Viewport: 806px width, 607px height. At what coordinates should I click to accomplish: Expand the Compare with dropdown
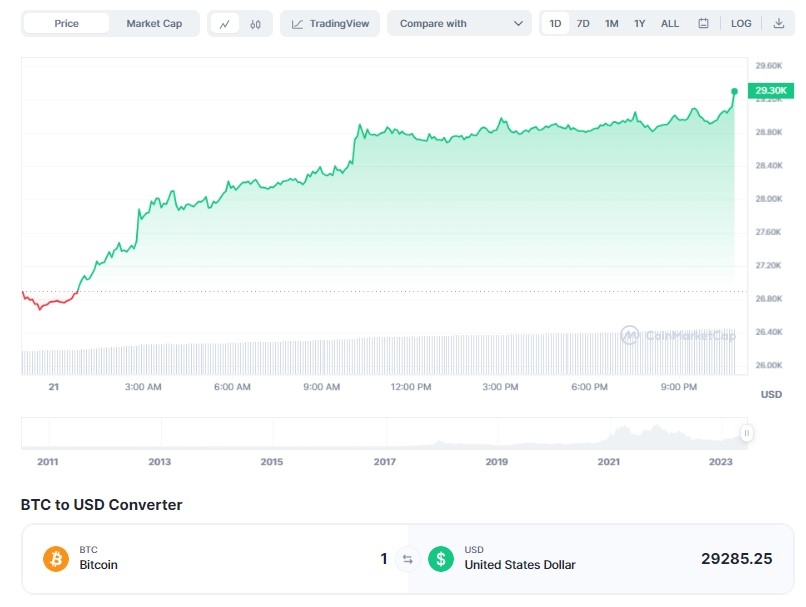(460, 24)
